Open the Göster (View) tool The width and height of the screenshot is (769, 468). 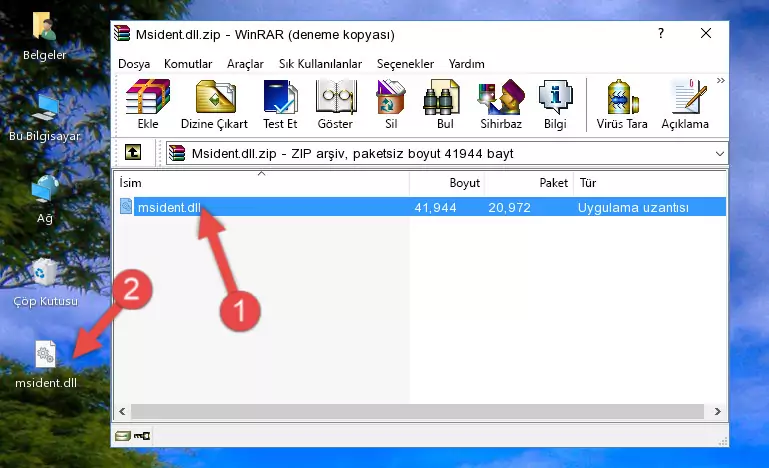335,104
